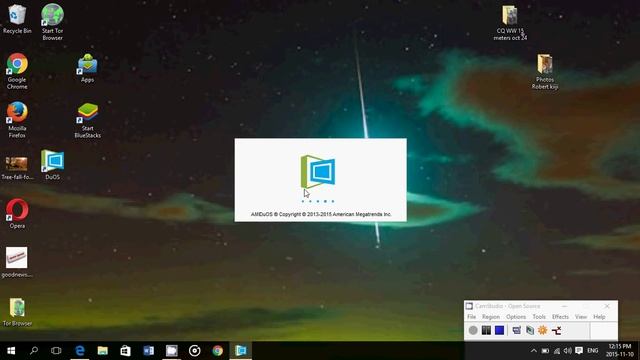The image size is (640, 360).
Task: Select the Tree-fall image file on desktop
Action: coord(17,168)
